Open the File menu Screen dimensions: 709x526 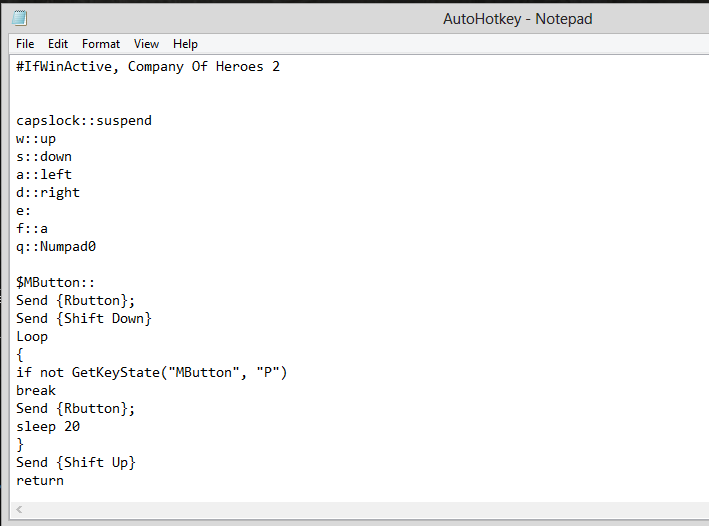coord(25,44)
